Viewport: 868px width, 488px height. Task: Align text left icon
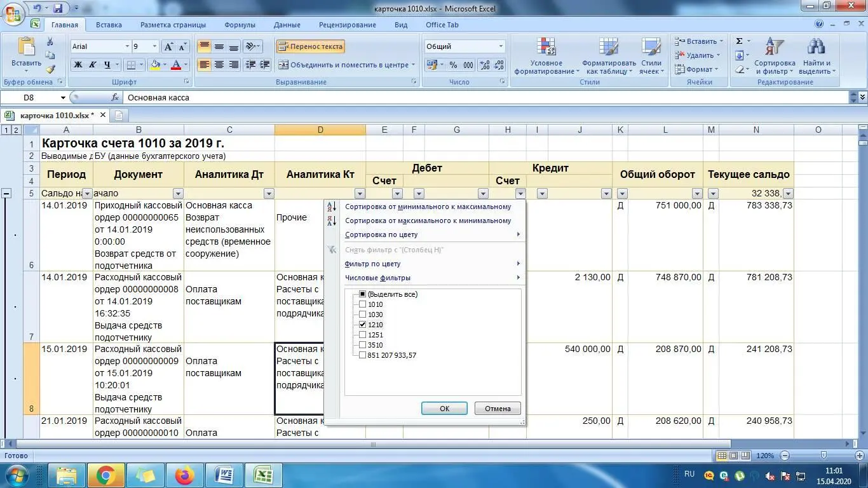point(204,65)
